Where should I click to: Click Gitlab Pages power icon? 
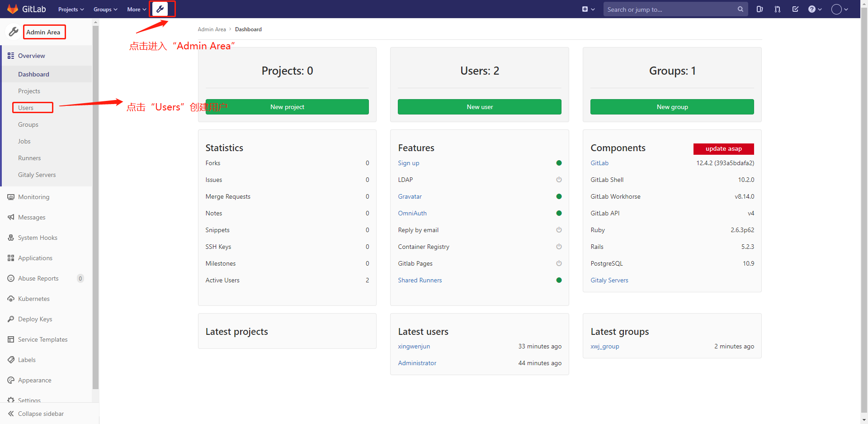(x=559, y=263)
